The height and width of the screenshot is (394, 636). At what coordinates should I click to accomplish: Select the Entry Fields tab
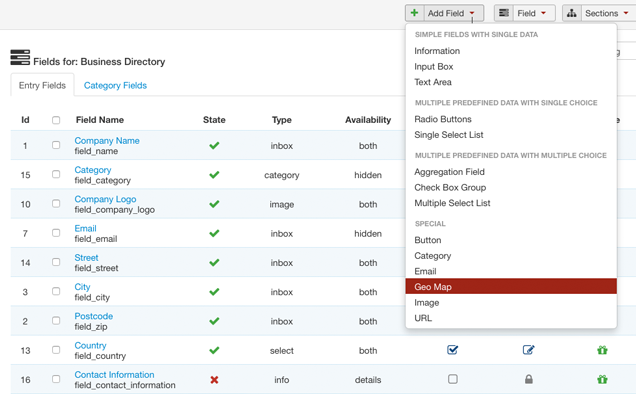pos(42,85)
